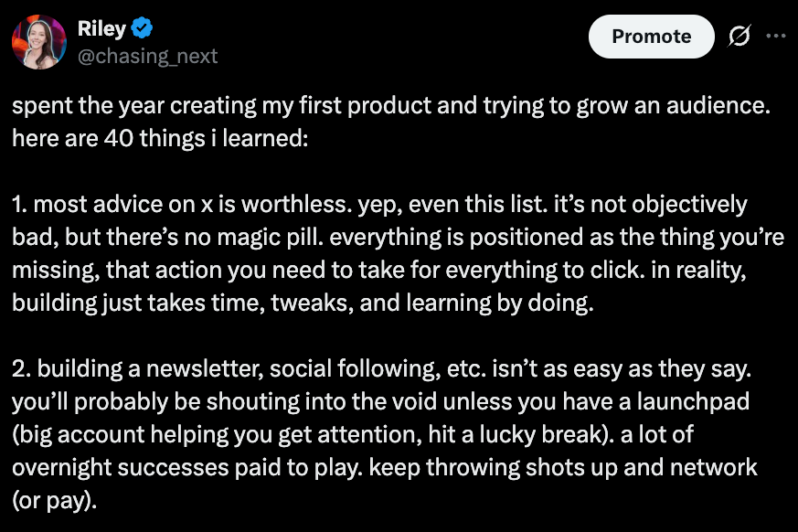The width and height of the screenshot is (798, 532).
Task: Open the three-dot more options menu
Action: click(x=775, y=37)
